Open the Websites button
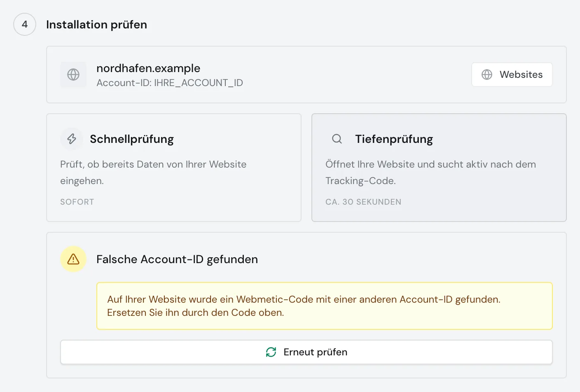Screen dimensions: 580x392 click(512, 75)
